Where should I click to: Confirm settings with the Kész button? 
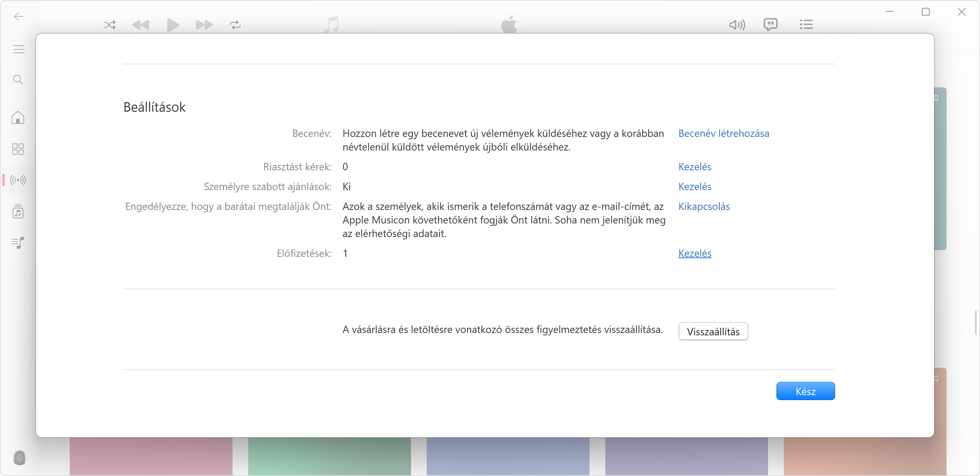(x=806, y=391)
